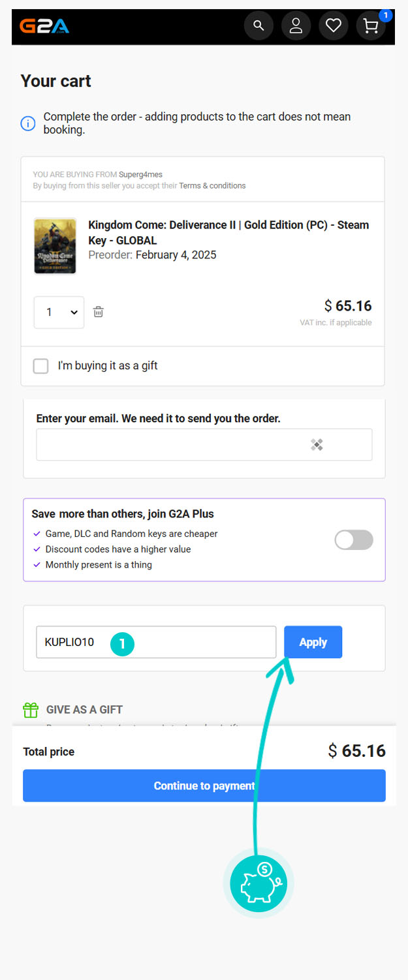408x980 pixels.
Task: Click the blue info circle icon
Action: tap(28, 123)
